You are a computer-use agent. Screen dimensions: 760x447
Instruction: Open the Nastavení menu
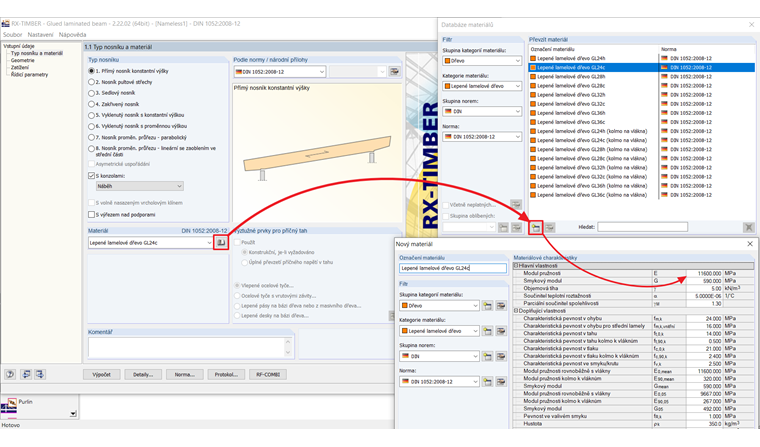[x=40, y=35]
